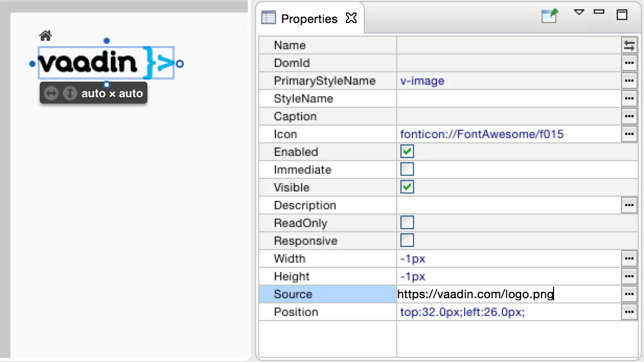Click the home icon on the design canvas
The image size is (644, 362).
click(45, 35)
